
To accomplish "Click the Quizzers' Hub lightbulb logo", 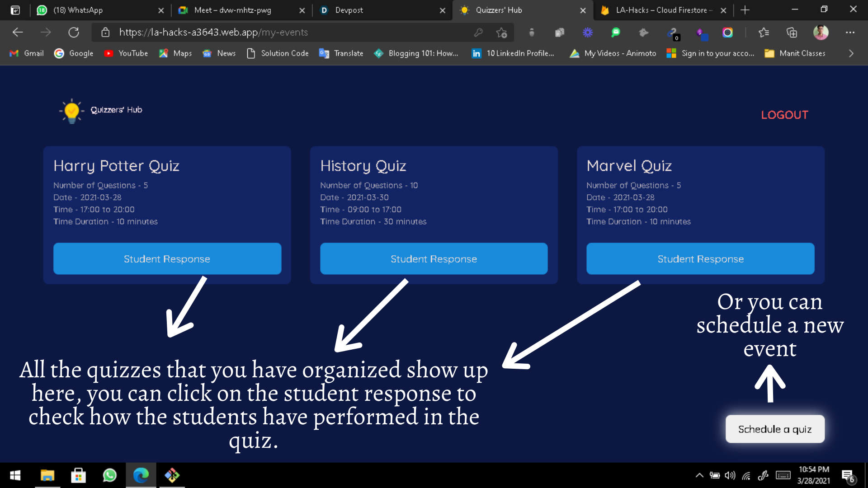I will pos(71,111).
